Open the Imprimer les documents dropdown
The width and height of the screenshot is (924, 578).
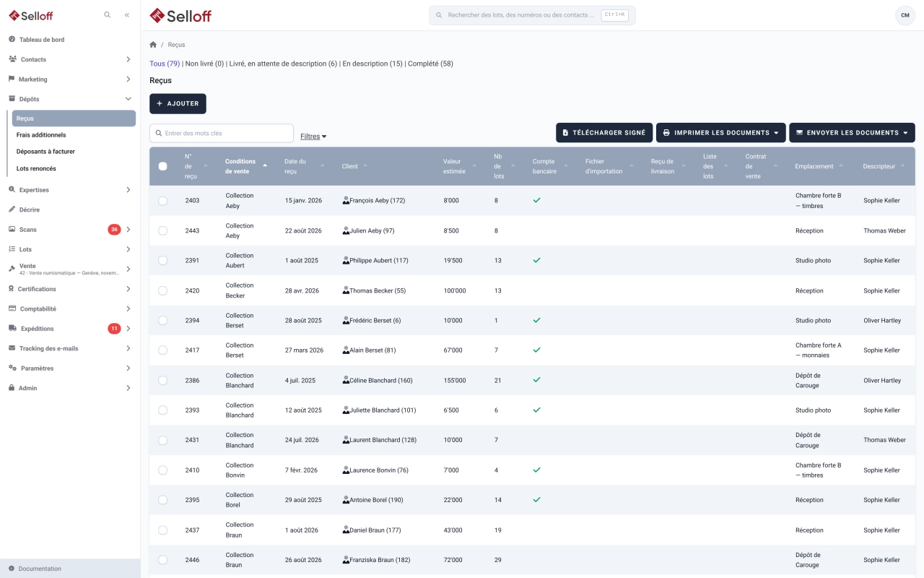(720, 133)
